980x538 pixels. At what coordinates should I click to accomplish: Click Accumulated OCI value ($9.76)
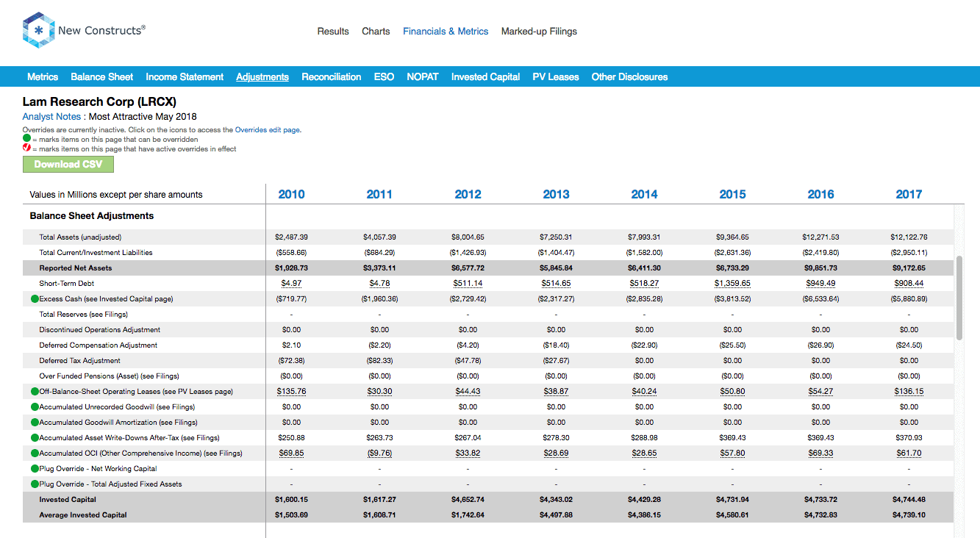coord(379,453)
